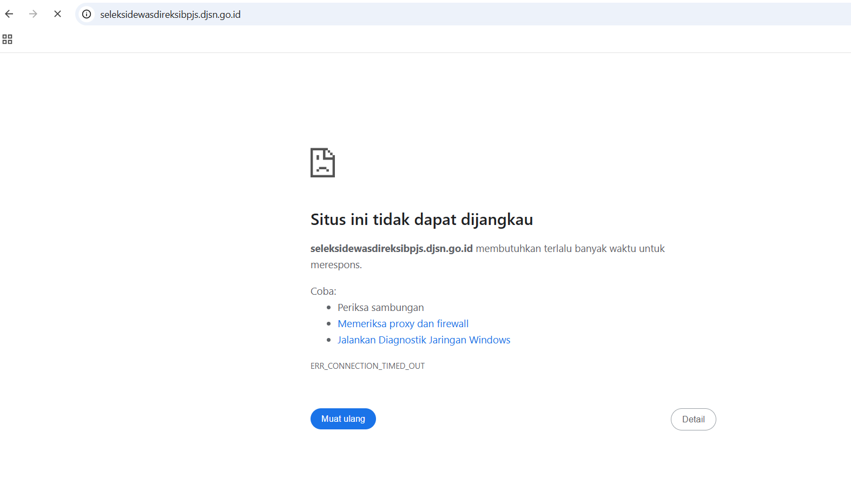
Task: Click the heading Situs ini tidak dapat dijangkau
Action: 421,220
